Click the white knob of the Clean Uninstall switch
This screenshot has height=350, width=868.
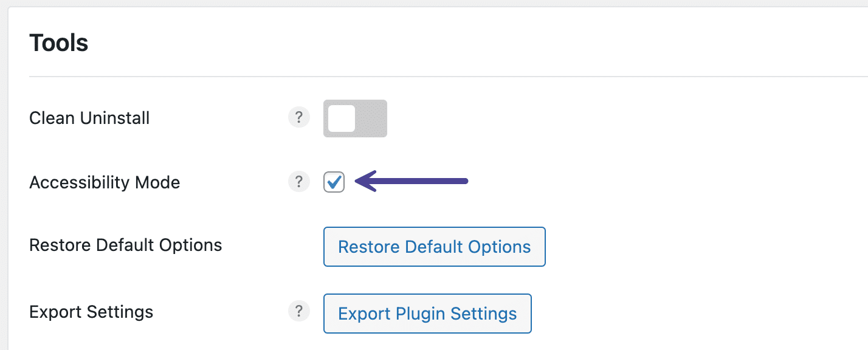coord(342,118)
